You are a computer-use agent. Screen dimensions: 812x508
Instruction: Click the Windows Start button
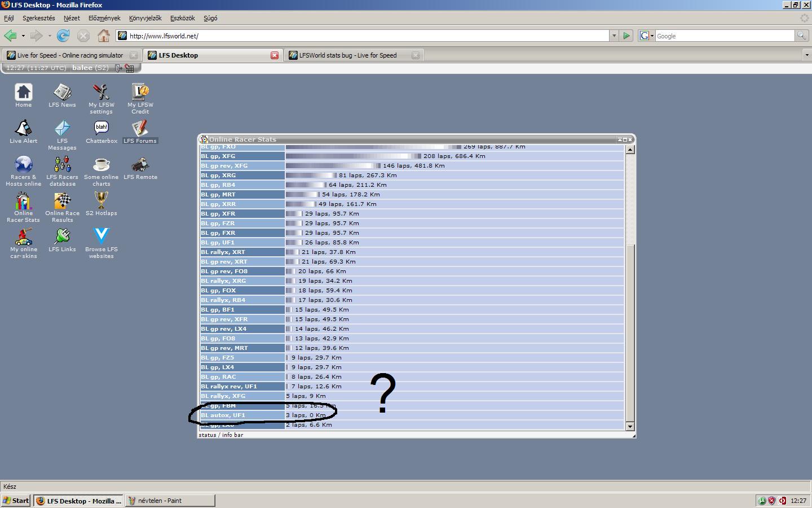point(16,501)
